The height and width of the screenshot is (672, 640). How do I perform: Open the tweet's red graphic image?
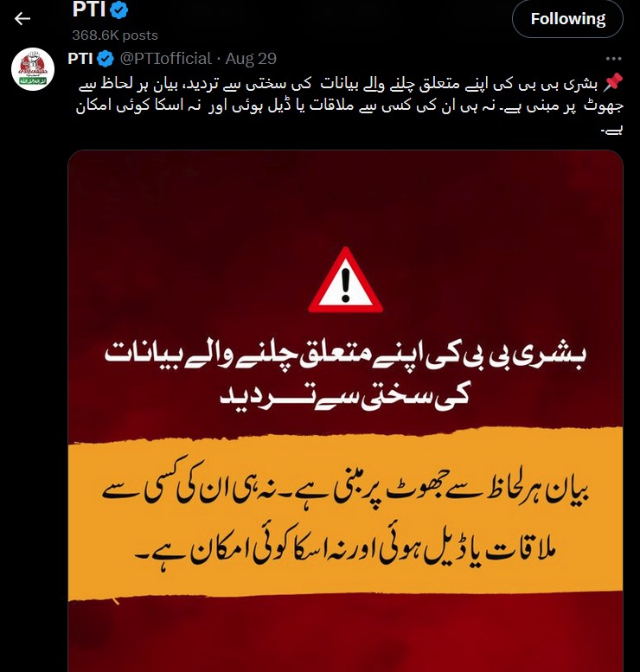(345, 411)
